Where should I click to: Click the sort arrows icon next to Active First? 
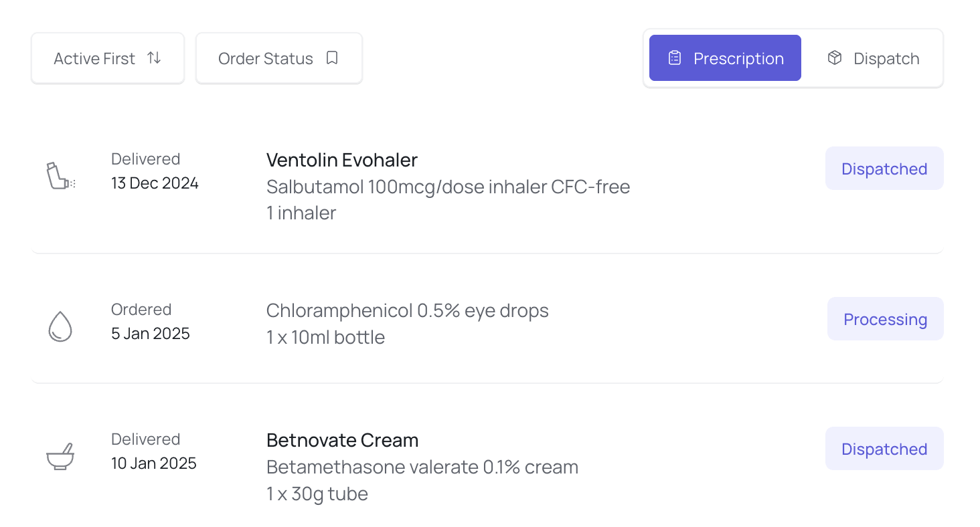coord(155,58)
